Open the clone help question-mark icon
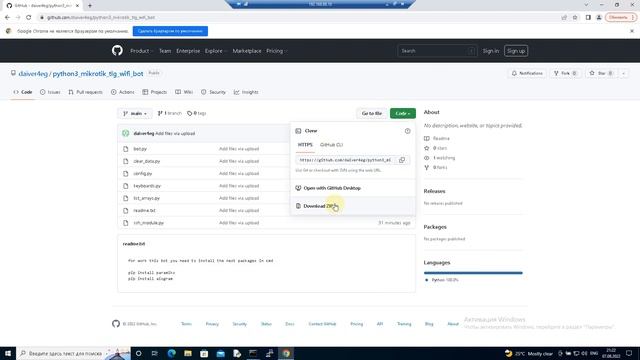Screen dimensions: 640x360 pos(407,131)
